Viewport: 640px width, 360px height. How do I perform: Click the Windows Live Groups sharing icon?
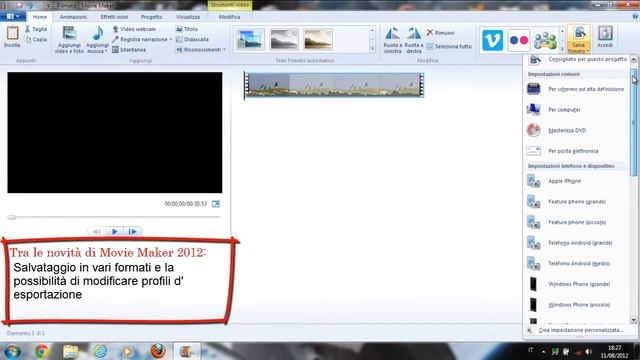click(x=545, y=40)
